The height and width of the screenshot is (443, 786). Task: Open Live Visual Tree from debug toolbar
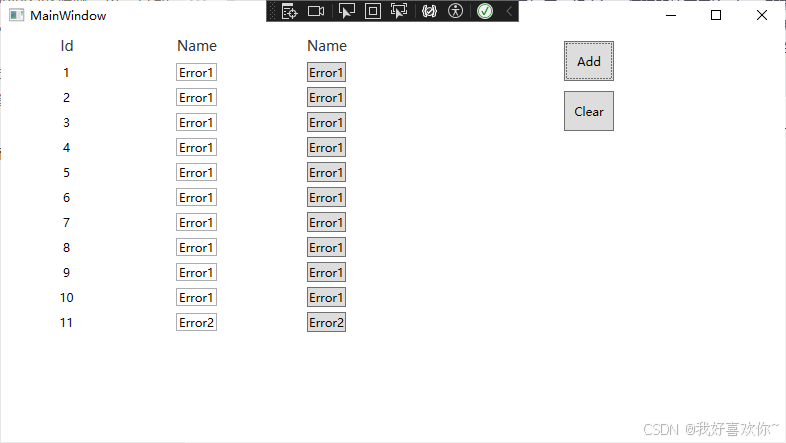[x=290, y=11]
